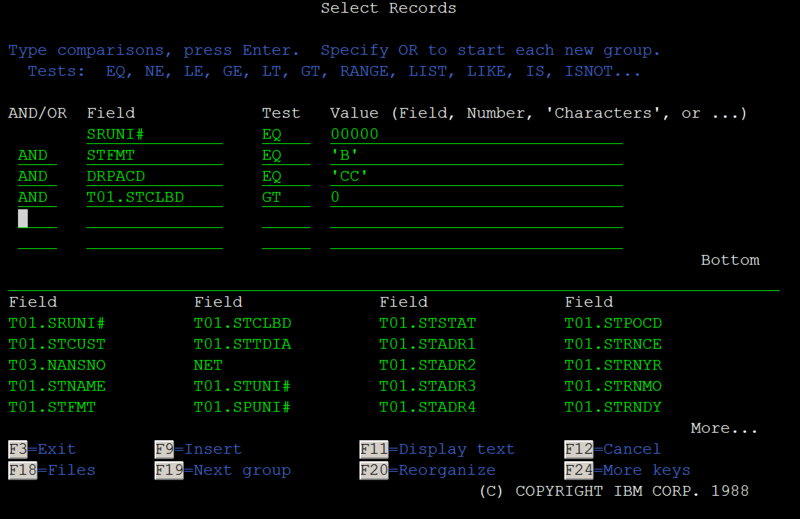Select the F9=Insert key label
800x519 pixels.
click(x=198, y=449)
